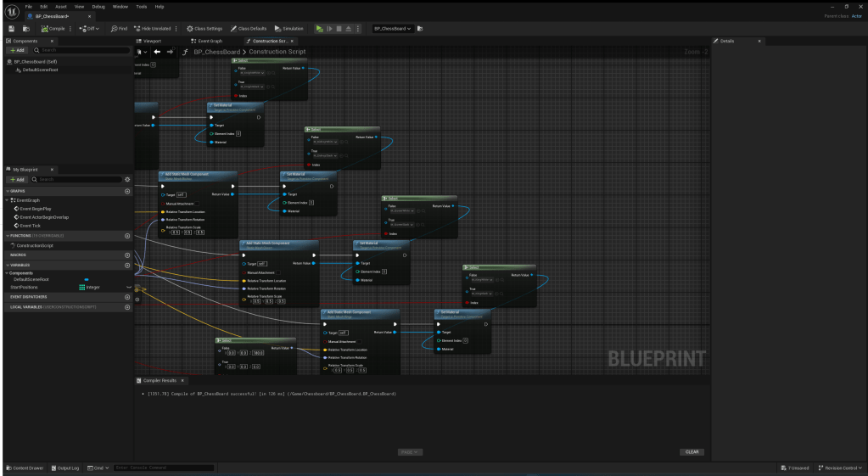Open the BP_ChessBoard debug object dropdown
This screenshot has width=868, height=476.
(393, 28)
